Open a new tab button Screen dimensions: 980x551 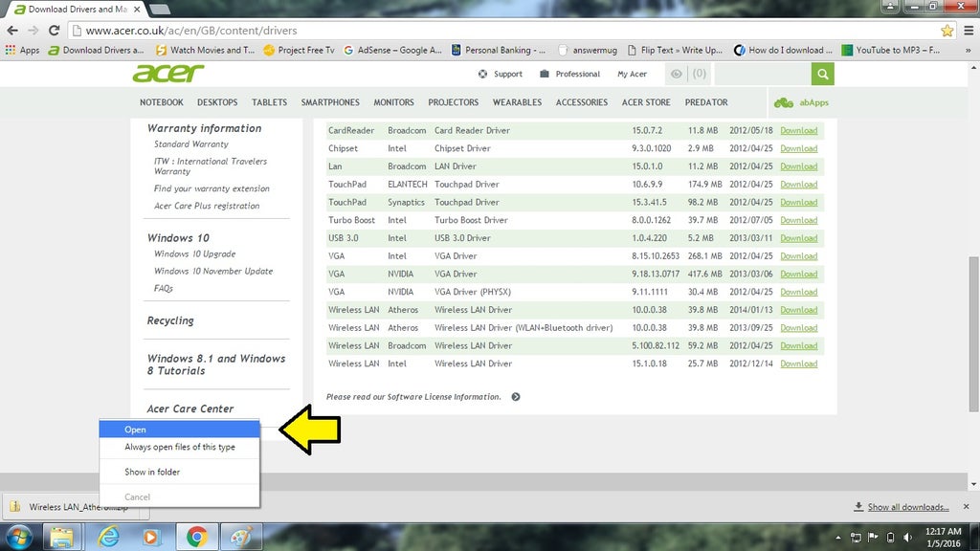(x=160, y=9)
